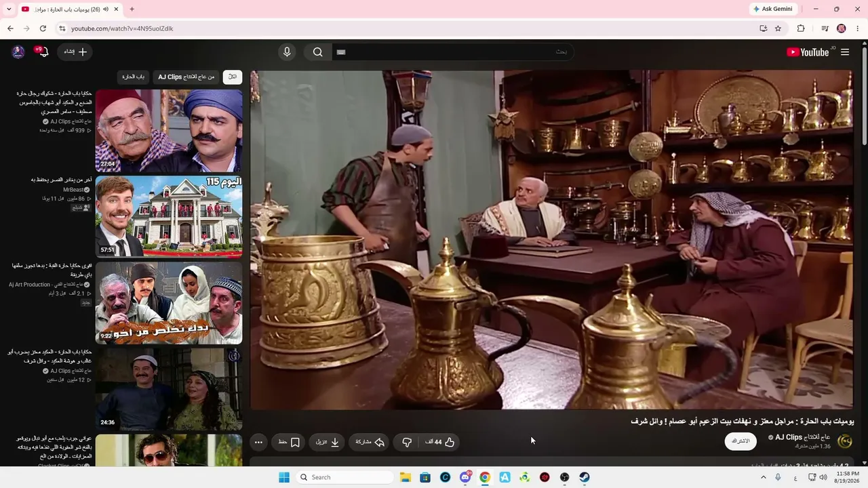Bookmark this page with the star icon
Viewport: 868px width, 488px height.
pos(778,28)
